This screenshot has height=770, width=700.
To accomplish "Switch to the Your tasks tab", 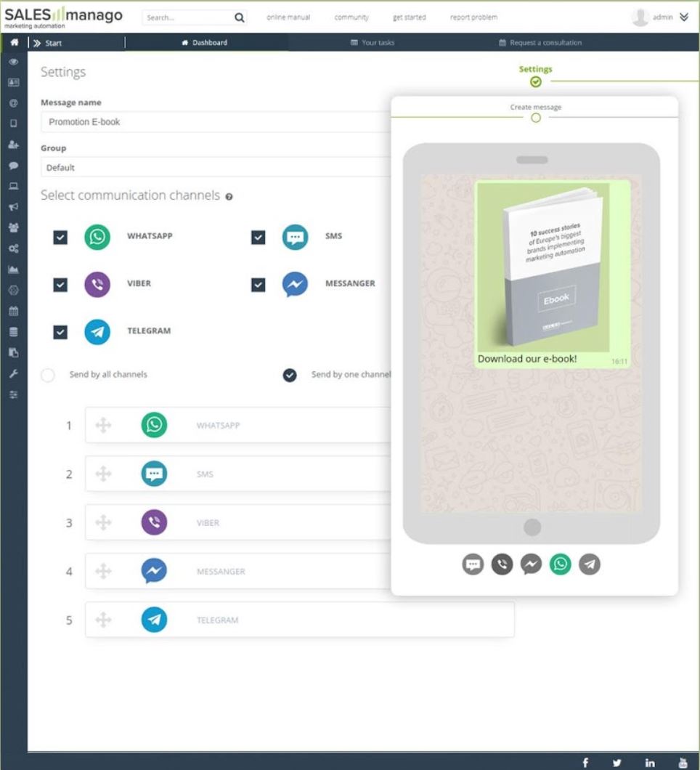I will tap(373, 43).
